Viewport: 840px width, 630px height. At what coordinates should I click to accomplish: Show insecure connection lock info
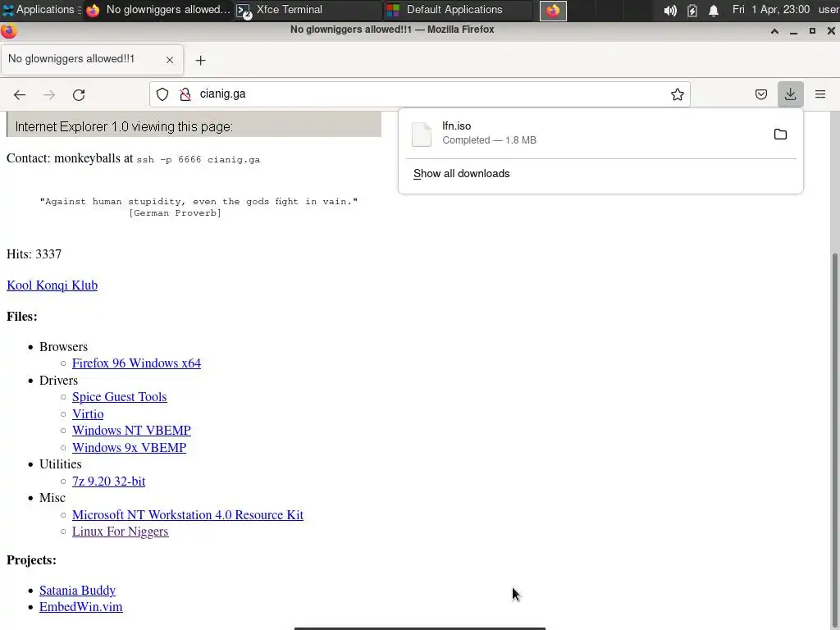tap(185, 94)
